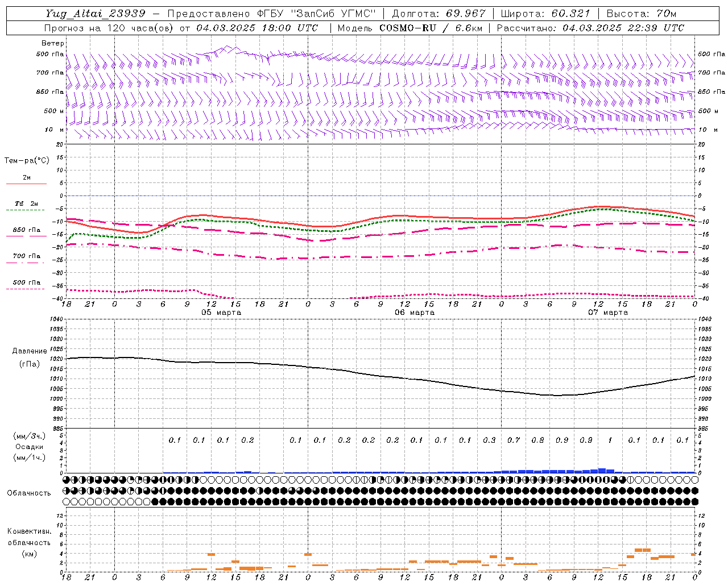Click the 06 марта date label

coord(415,313)
